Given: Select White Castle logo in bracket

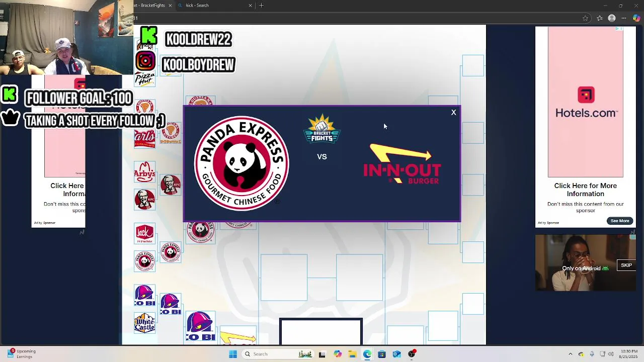Looking at the screenshot, I should click(144, 323).
